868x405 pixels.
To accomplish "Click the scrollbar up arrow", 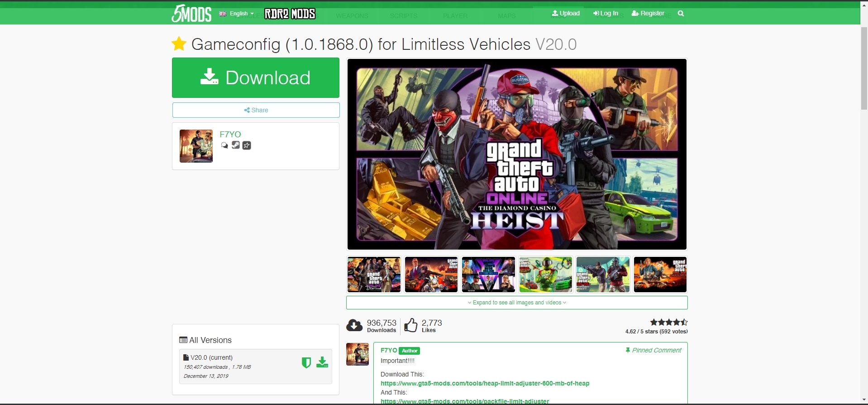I will (x=864, y=5).
